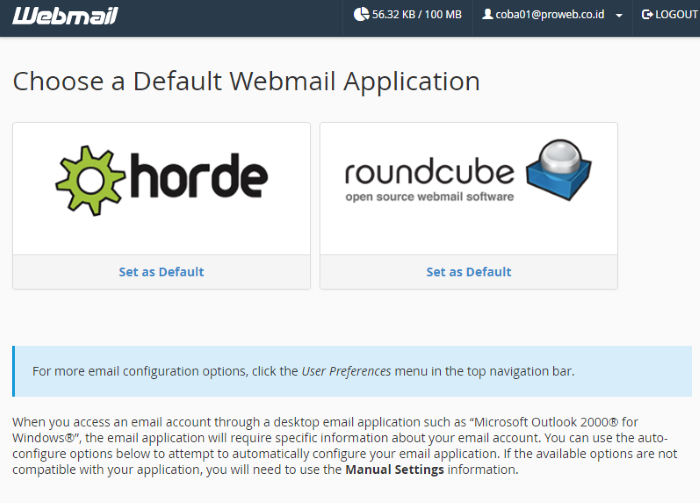Viewport: 700px width, 503px height.
Task: Click the disk usage pie chart icon
Action: click(361, 14)
